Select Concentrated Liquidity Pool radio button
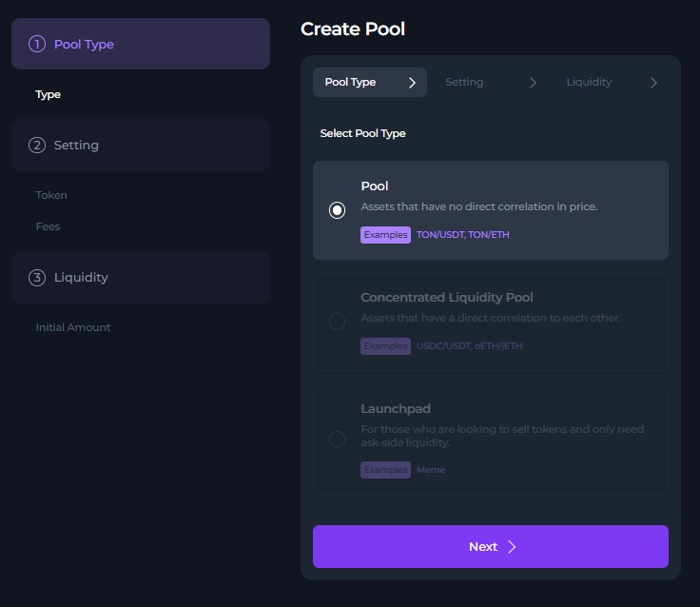 [x=337, y=322]
